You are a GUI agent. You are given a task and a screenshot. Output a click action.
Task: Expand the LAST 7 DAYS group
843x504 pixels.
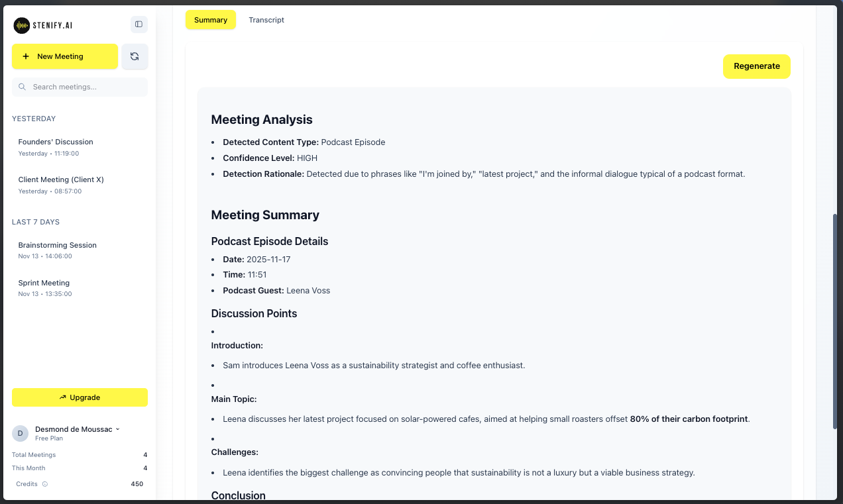[35, 222]
